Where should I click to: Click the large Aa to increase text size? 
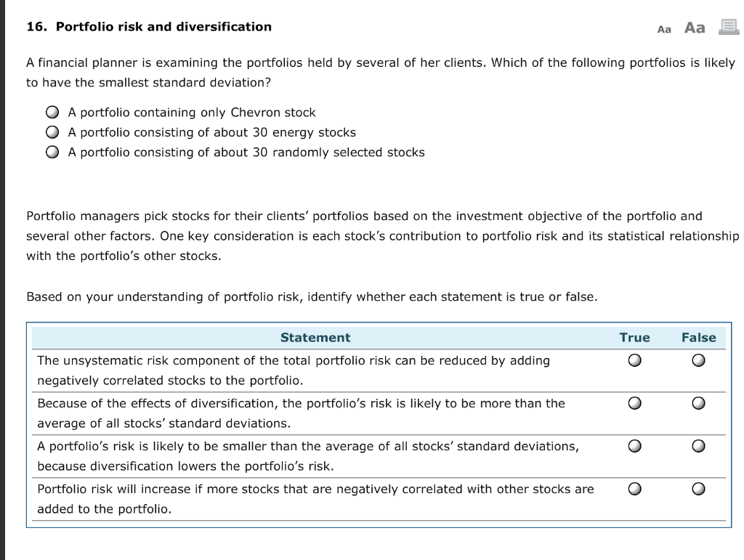(693, 27)
